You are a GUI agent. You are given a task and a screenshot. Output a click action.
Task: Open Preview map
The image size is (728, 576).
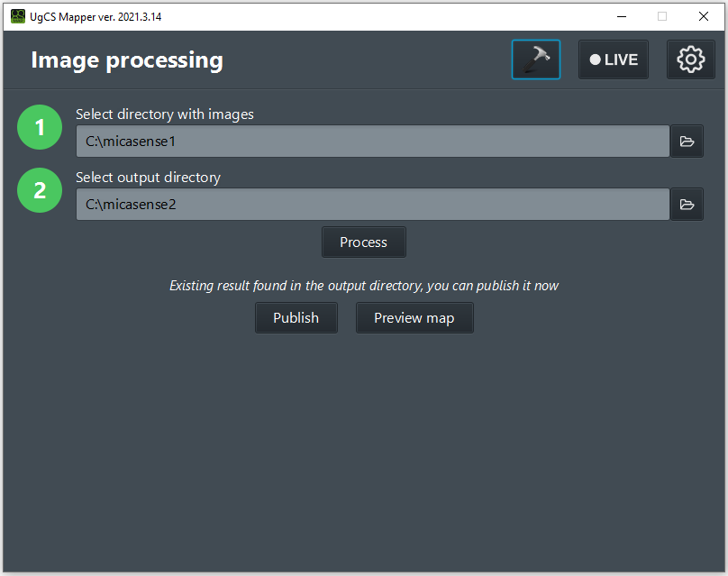click(x=414, y=317)
